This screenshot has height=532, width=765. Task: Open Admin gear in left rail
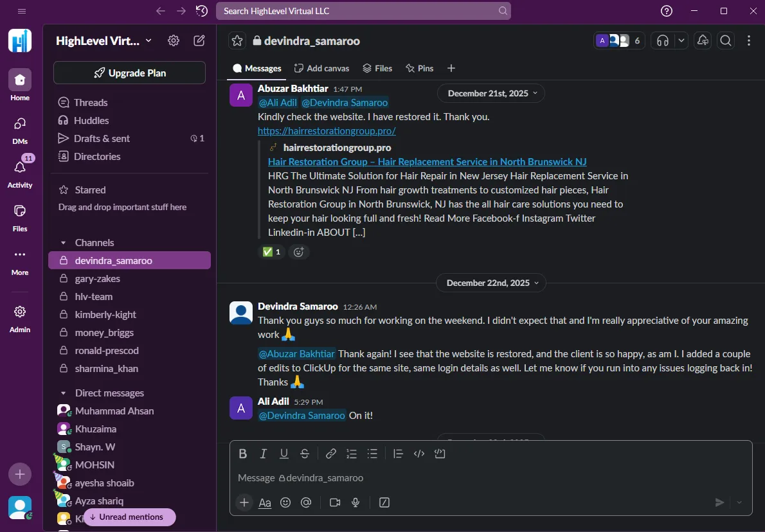pyautogui.click(x=20, y=318)
